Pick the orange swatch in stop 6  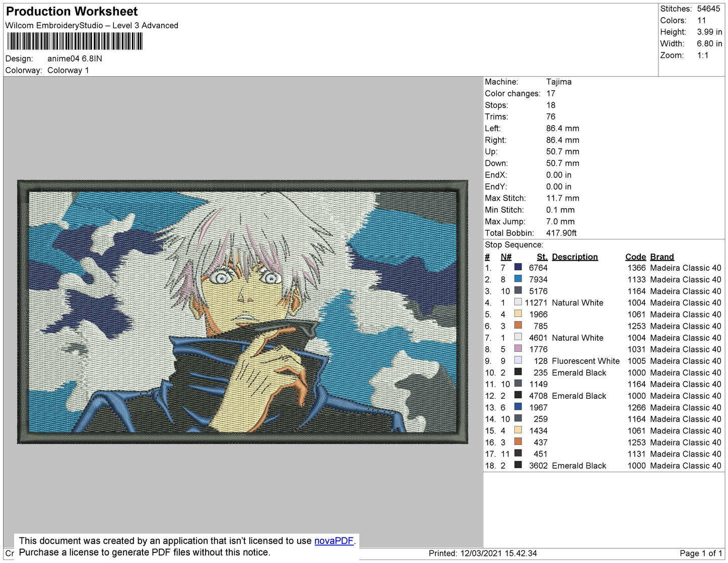[518, 325]
